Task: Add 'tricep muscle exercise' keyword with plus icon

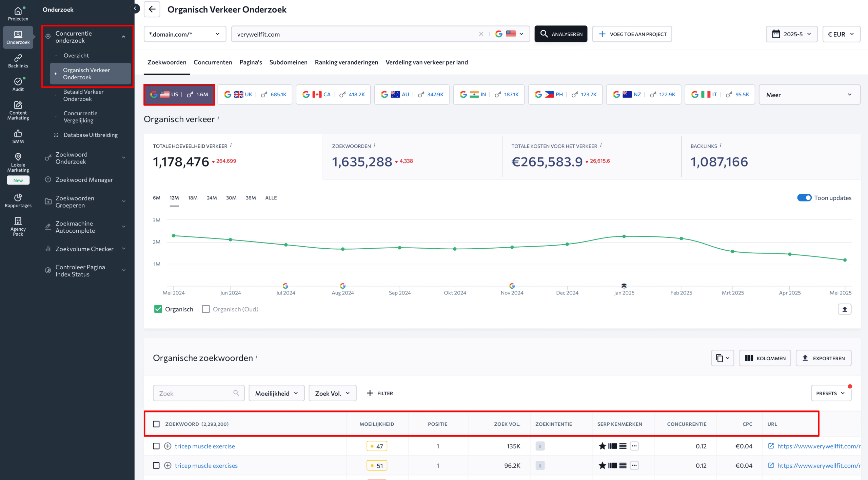Action: (167, 446)
